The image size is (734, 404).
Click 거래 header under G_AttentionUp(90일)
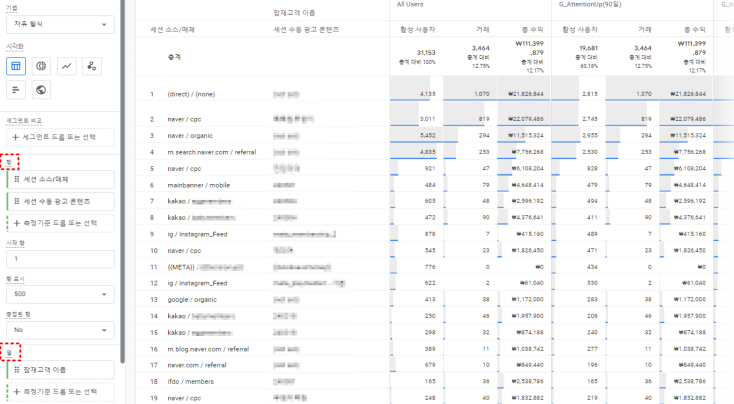point(645,29)
